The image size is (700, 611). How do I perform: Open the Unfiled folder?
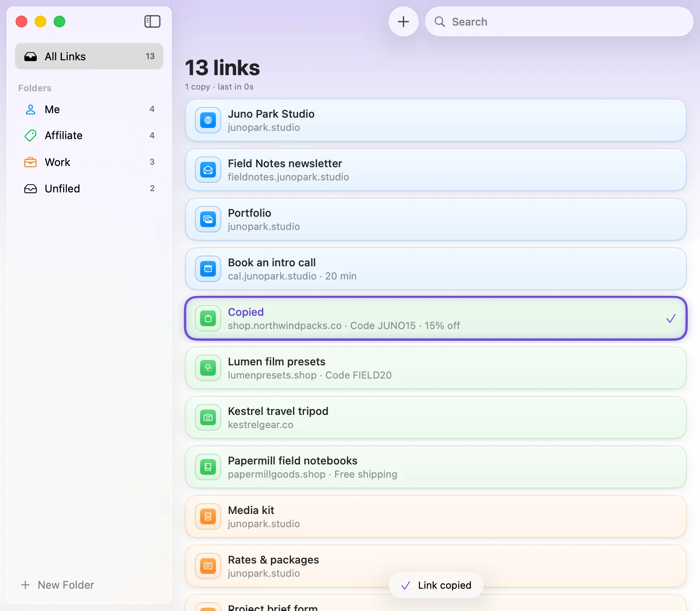[x=89, y=189]
